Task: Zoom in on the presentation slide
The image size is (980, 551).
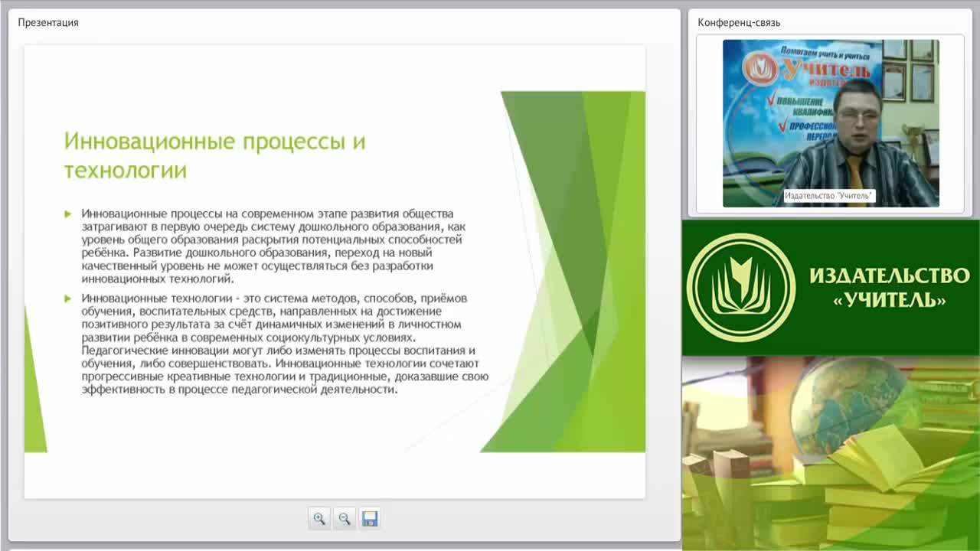Action: [x=319, y=518]
